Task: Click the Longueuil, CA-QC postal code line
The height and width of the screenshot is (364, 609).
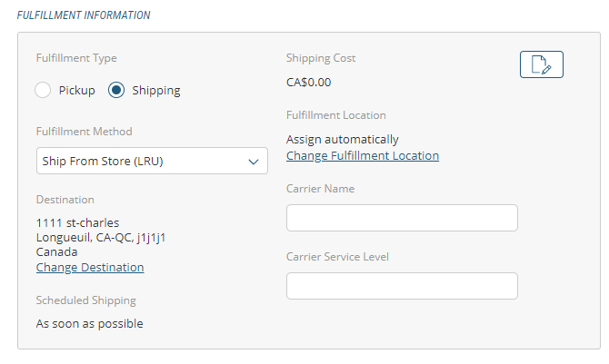Action: point(100,237)
